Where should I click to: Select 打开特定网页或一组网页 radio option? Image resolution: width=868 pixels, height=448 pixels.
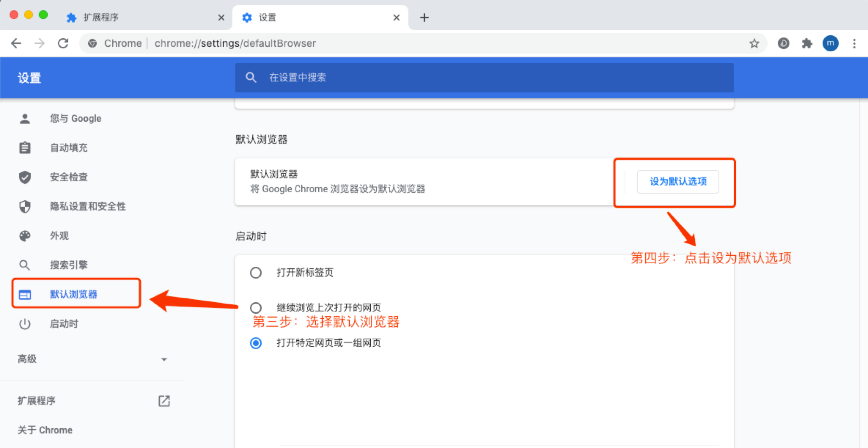256,343
